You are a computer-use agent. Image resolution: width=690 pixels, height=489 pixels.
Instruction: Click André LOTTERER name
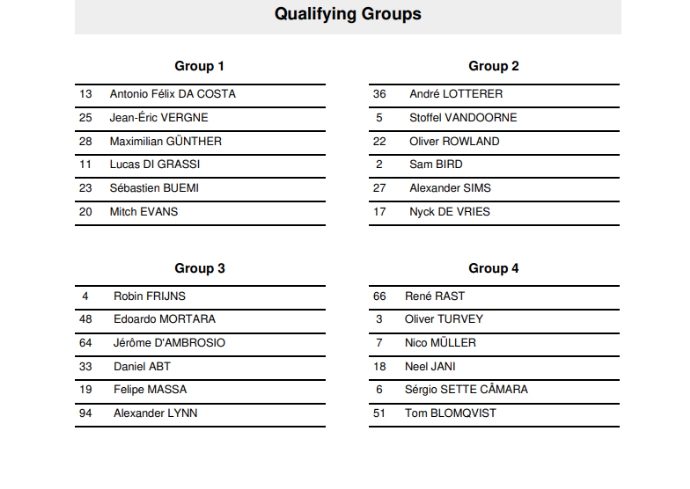pyautogui.click(x=456, y=94)
